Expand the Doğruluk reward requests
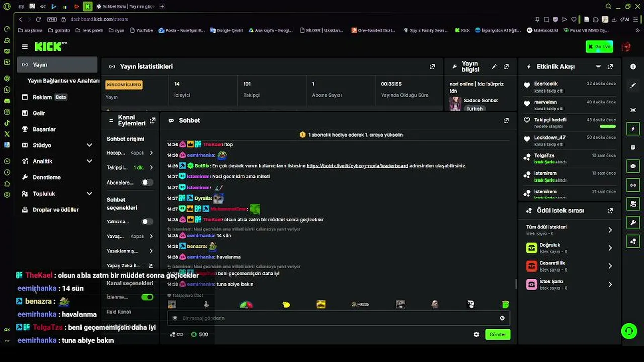The height and width of the screenshot is (362, 644). [x=569, y=248]
